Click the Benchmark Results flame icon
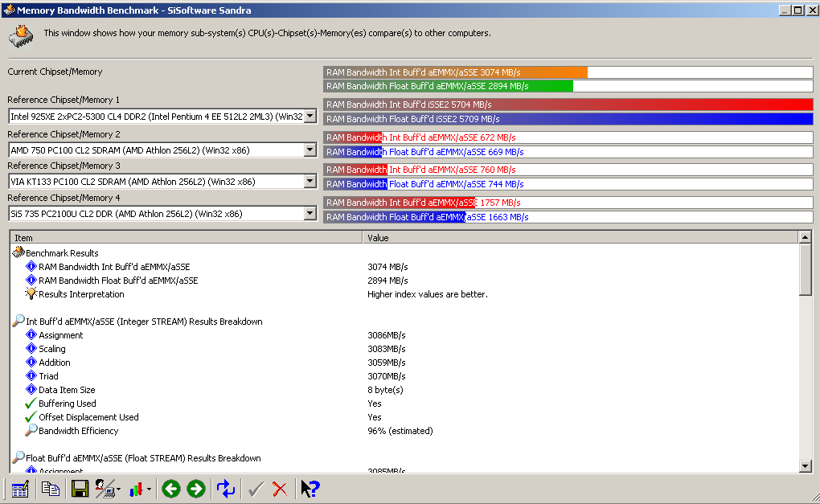820x504 pixels. [18, 252]
